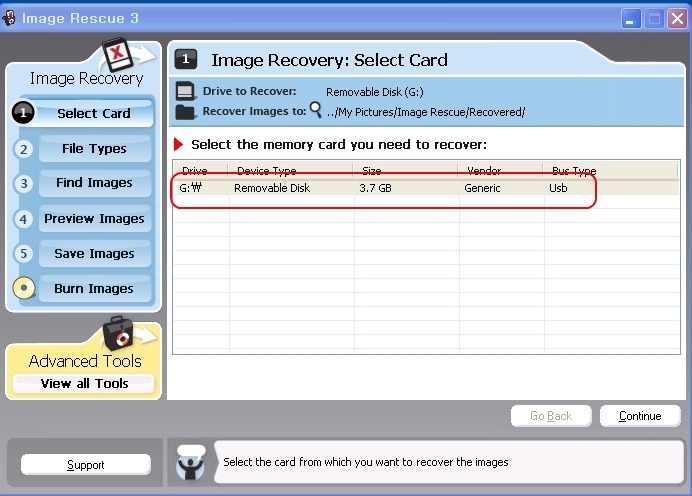Click the magnifier icon beside Recover Images to
692x496 pixels.
[315, 109]
